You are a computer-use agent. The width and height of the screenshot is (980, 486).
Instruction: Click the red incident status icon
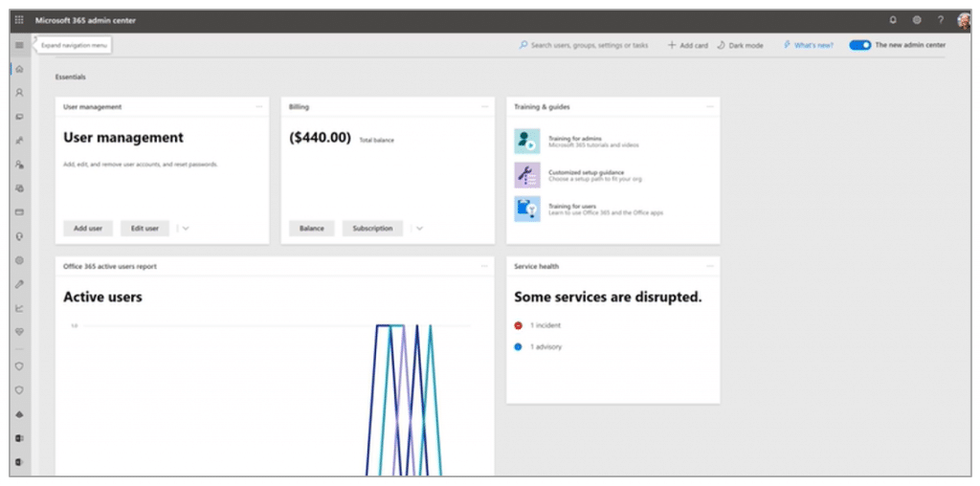pyautogui.click(x=518, y=325)
